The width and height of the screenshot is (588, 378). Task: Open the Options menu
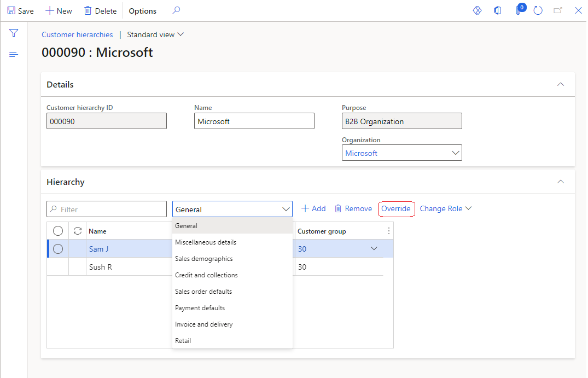(x=142, y=10)
